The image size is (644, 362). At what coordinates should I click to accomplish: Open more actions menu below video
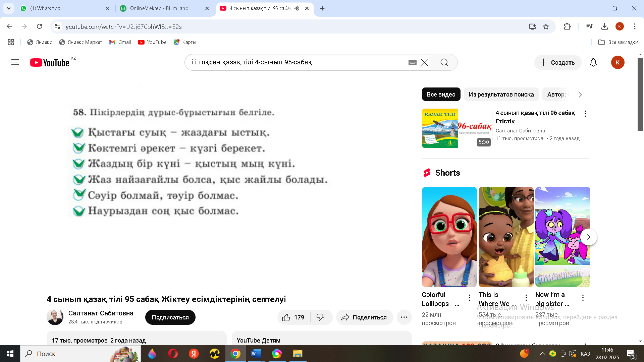(x=404, y=317)
